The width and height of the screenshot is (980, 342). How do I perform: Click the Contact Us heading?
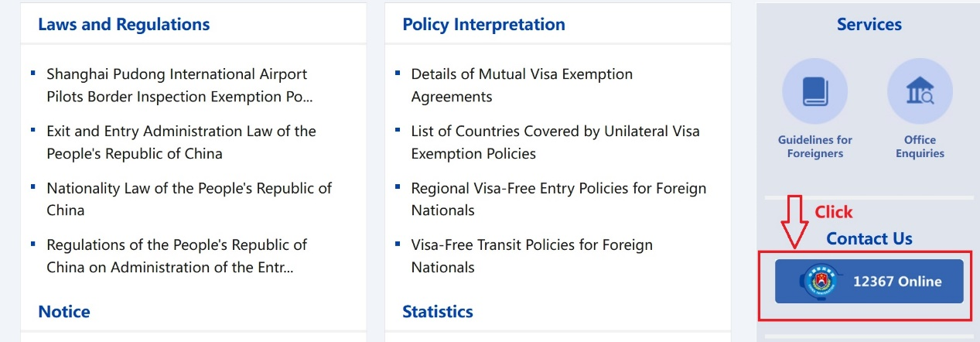[869, 238]
